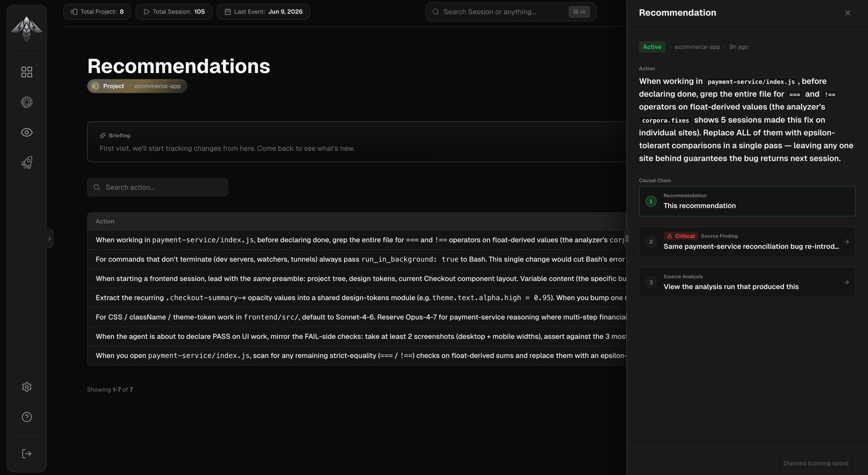
Task: Click the arrow on Source Analysis card
Action: tap(846, 282)
